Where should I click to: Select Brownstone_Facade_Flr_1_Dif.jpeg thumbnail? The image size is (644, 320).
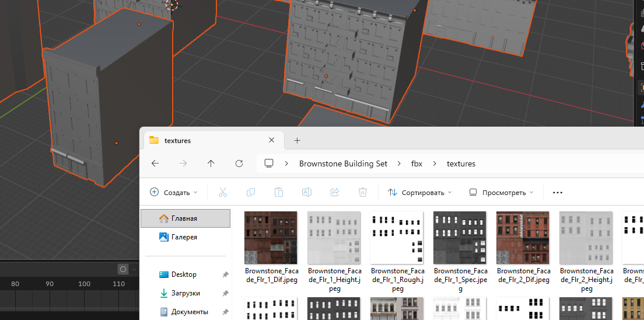click(x=271, y=238)
